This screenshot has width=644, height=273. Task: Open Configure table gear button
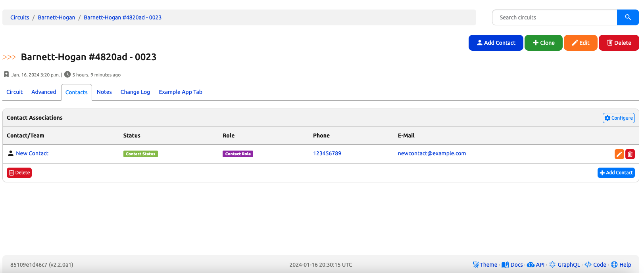pos(619,118)
